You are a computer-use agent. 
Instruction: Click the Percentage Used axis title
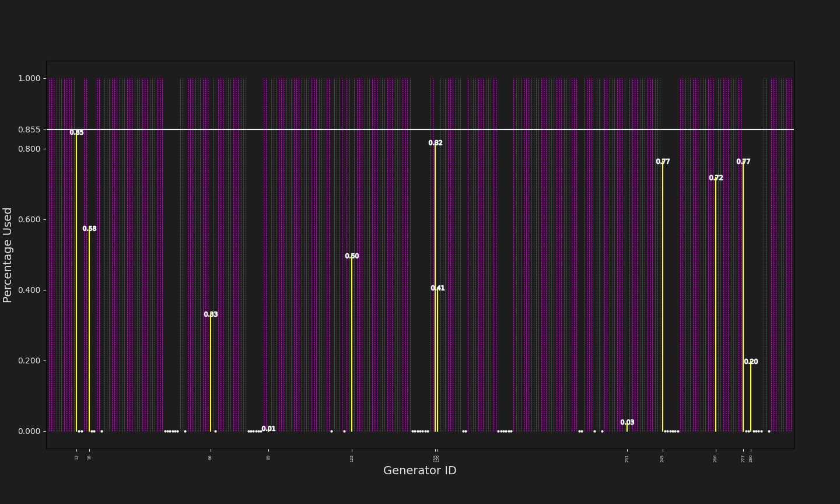(x=8, y=255)
